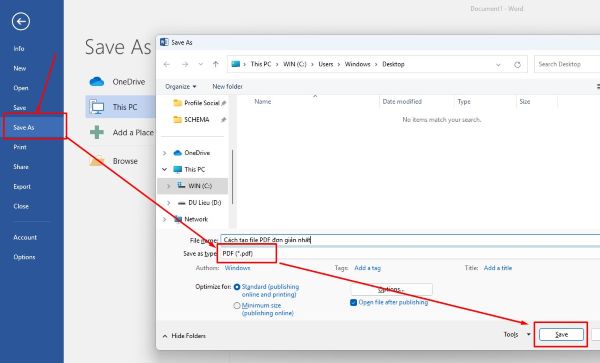Click the navigation pane scrollbar

(233, 177)
